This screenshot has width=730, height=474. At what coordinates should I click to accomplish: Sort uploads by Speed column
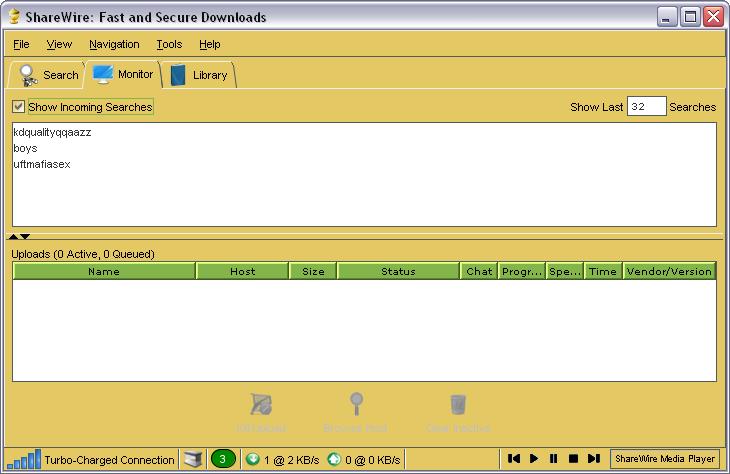click(565, 271)
